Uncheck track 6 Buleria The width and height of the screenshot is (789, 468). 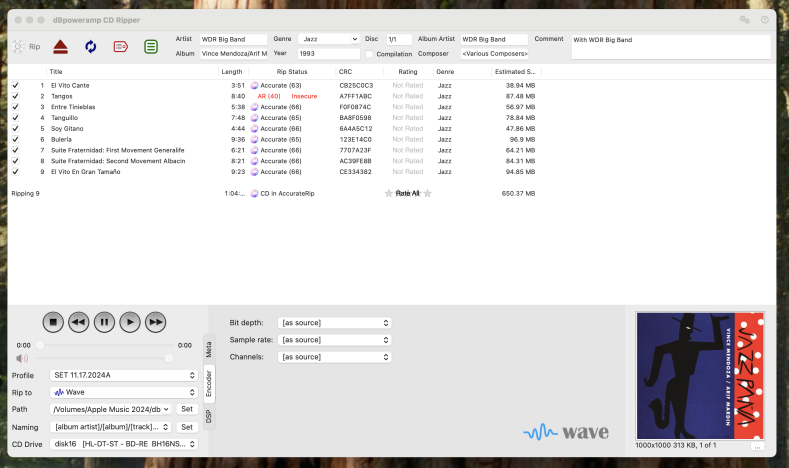(16, 139)
